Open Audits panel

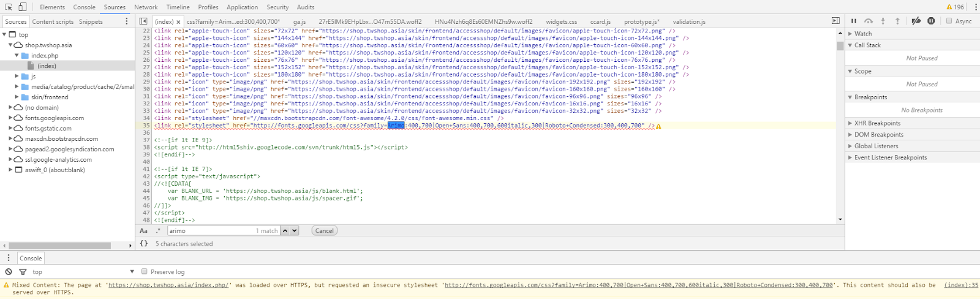(306, 7)
